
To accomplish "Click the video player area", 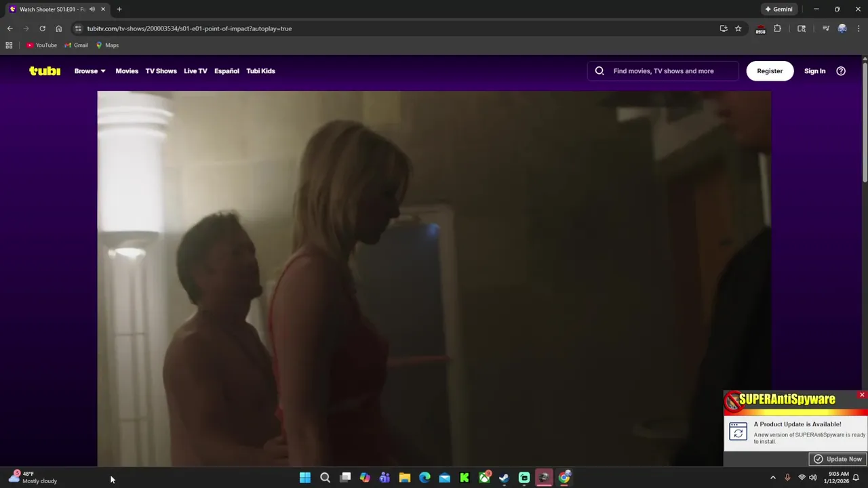I will pos(434,278).
